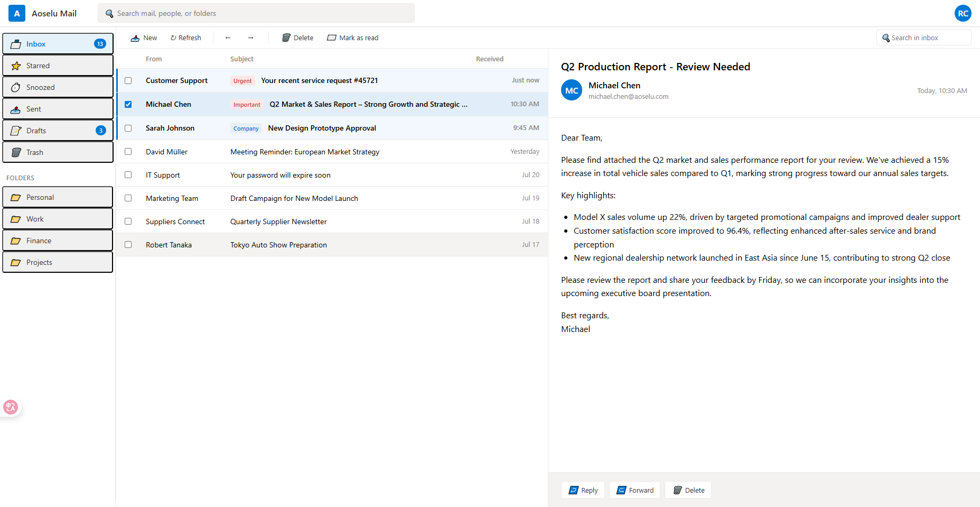Tick the Robert Tanaka email checkbox
Image resolution: width=980 pixels, height=507 pixels.
[x=128, y=245]
